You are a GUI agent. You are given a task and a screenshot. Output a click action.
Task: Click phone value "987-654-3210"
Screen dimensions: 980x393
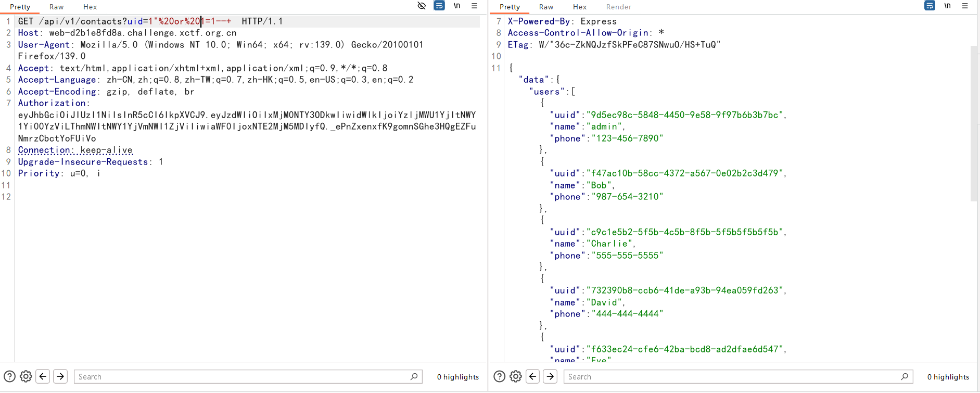click(625, 197)
